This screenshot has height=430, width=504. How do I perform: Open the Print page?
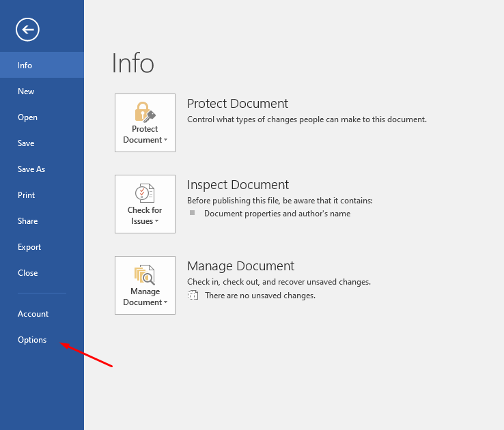[x=42, y=195]
